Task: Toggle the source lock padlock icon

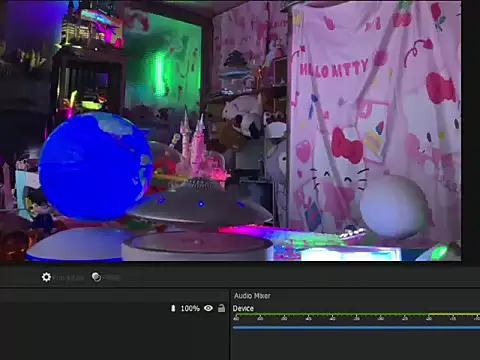Action: click(221, 308)
